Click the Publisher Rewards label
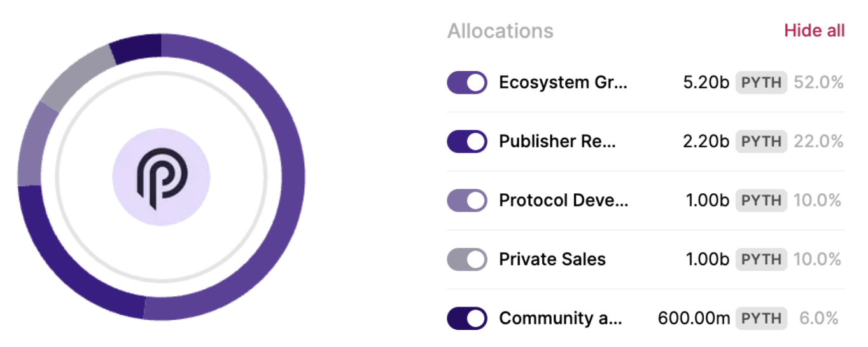The image size is (868, 347). (x=557, y=141)
